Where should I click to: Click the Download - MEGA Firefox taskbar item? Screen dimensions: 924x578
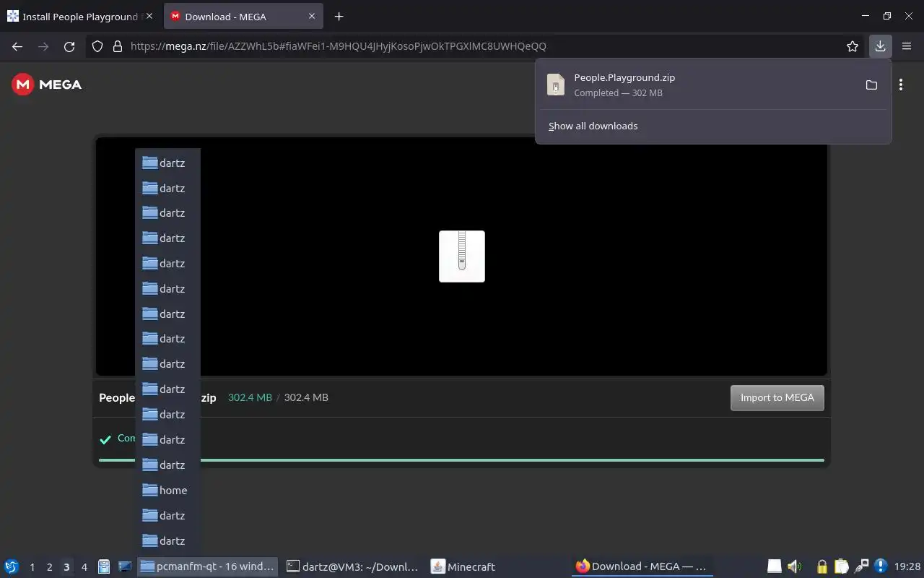[642, 566]
